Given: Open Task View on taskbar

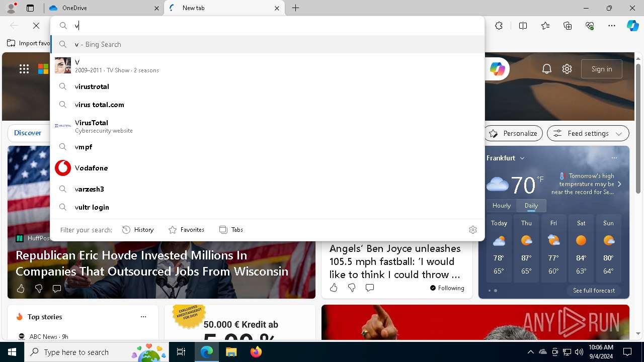Looking at the screenshot, I should 181,352.
